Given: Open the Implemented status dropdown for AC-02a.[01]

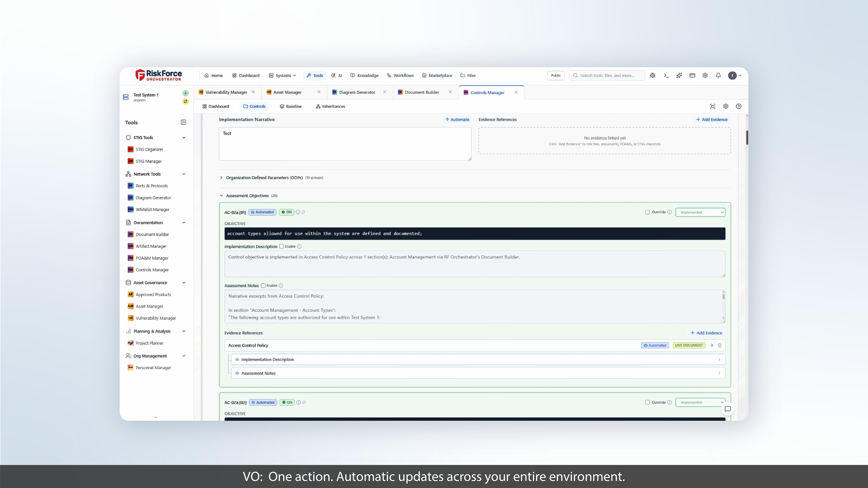Looking at the screenshot, I should (x=700, y=212).
